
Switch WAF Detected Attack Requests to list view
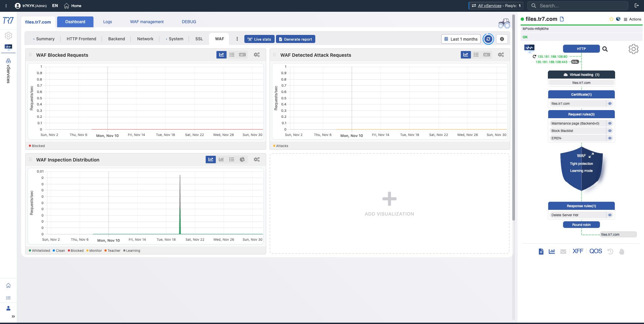(476, 55)
